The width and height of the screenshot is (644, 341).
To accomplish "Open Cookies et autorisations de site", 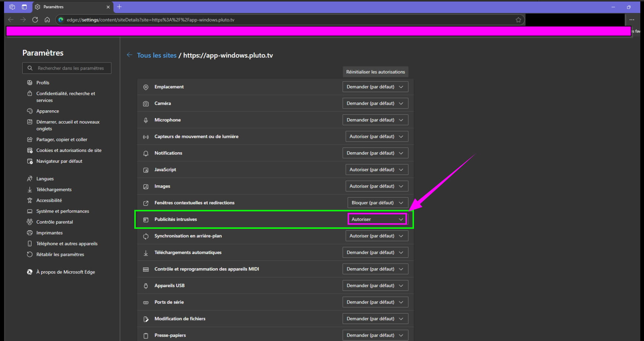I will (69, 150).
